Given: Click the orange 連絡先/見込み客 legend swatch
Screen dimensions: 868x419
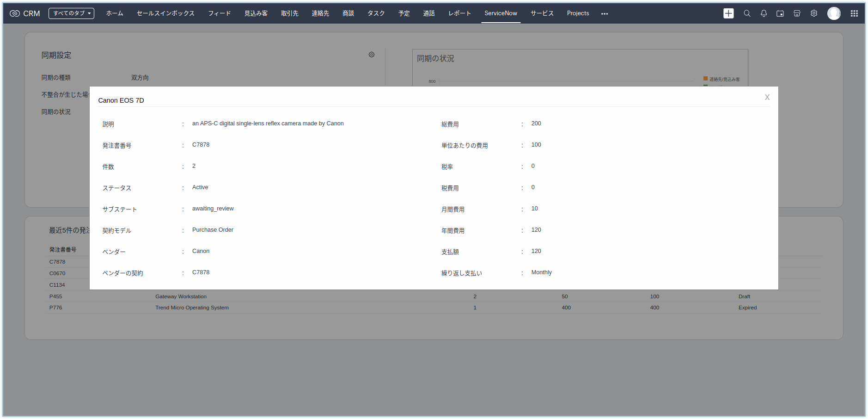Looking at the screenshot, I should [706, 79].
